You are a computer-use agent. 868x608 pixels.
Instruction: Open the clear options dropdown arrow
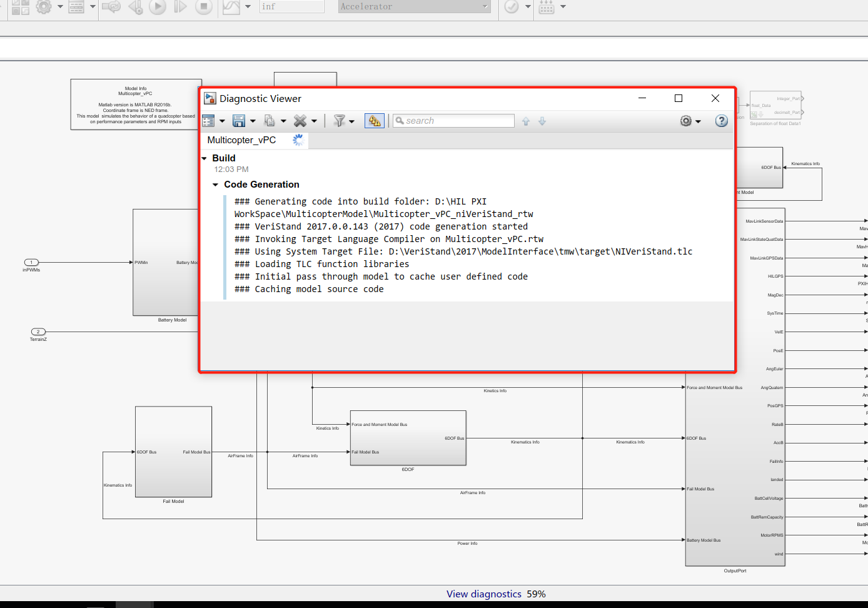314,121
